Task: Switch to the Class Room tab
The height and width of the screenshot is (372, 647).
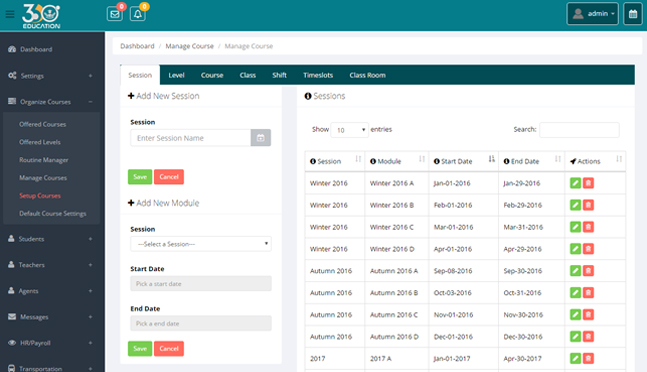Action: pyautogui.click(x=368, y=75)
